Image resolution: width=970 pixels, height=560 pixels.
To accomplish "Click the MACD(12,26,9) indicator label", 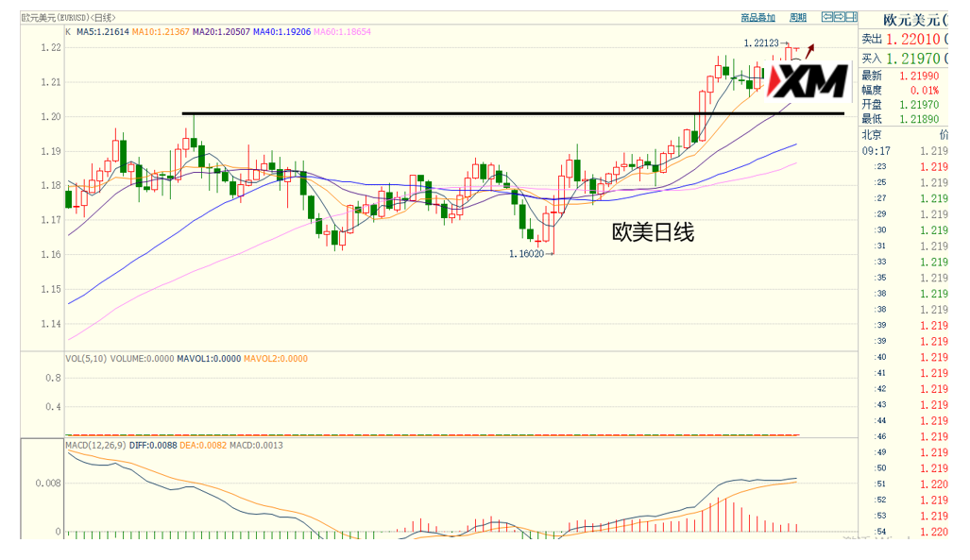I will 96,446.
